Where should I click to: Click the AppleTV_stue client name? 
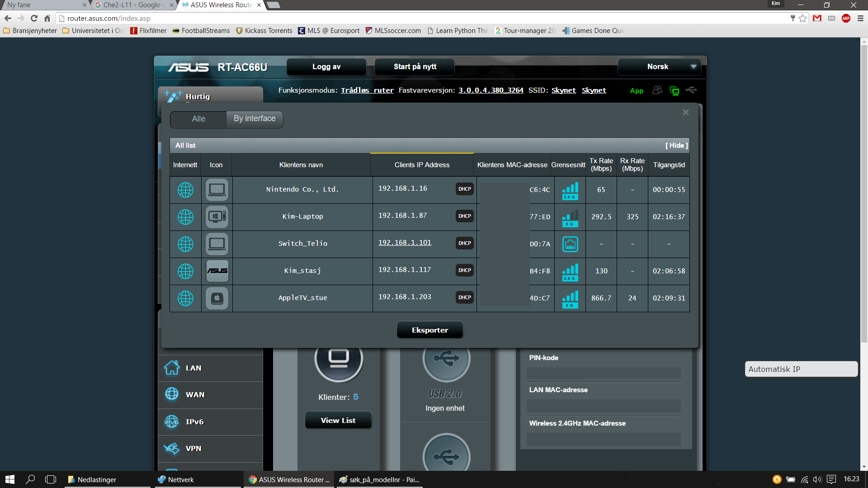(x=302, y=298)
